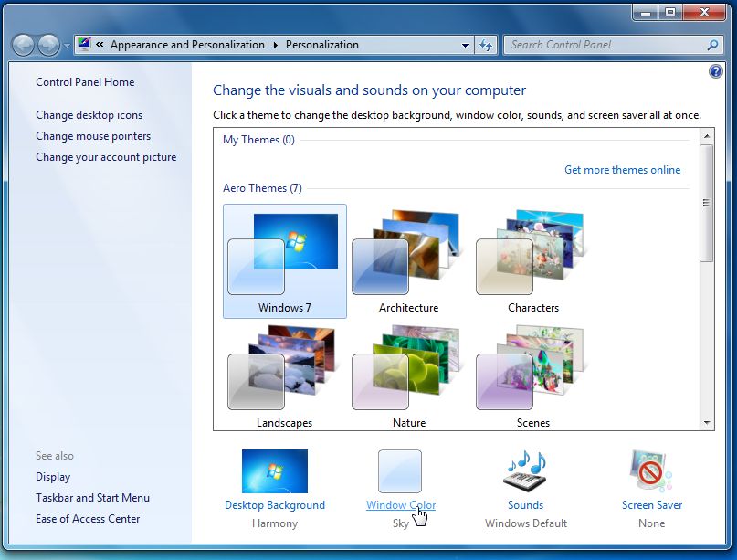Open Taskbar and Start Menu
The image size is (737, 560).
tap(92, 498)
